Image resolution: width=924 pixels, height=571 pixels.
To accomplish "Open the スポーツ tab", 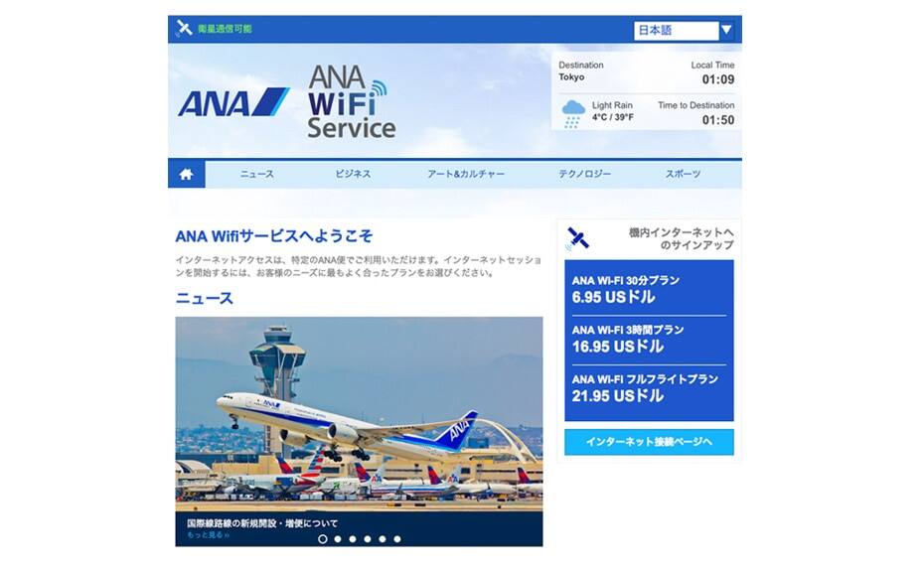I will pyautogui.click(x=683, y=174).
